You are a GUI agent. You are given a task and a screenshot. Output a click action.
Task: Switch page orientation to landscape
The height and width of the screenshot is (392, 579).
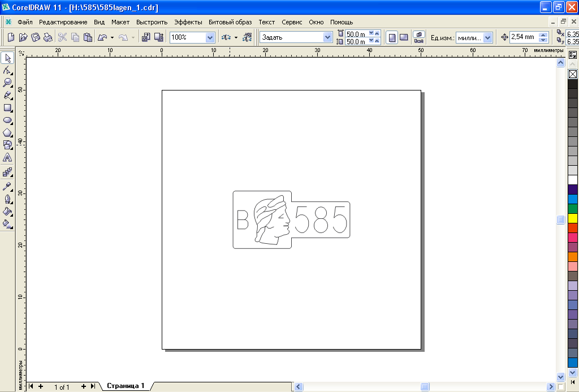tap(404, 37)
